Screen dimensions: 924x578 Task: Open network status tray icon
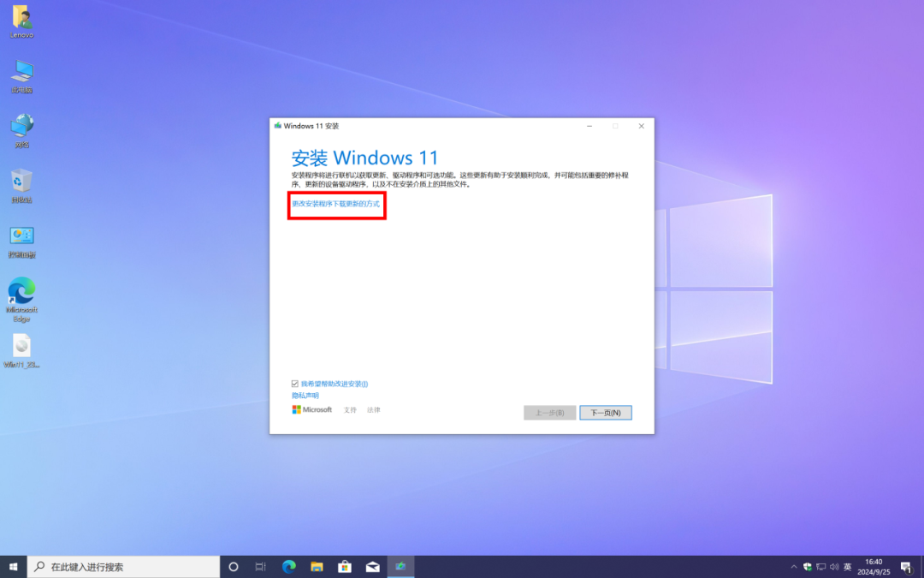(820, 567)
